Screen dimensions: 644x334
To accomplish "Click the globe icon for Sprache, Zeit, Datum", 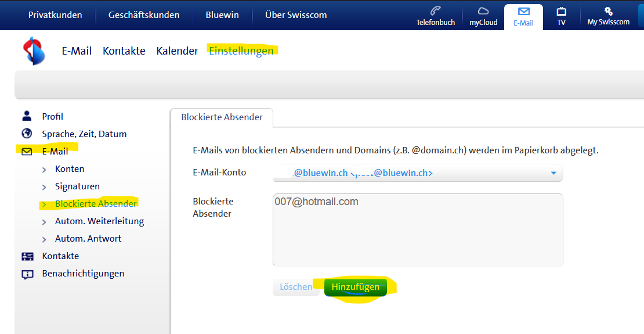I will [27, 133].
